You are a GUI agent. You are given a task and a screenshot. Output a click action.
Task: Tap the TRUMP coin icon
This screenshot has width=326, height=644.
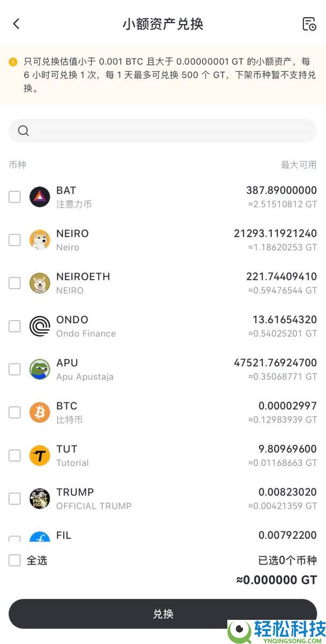(40, 499)
